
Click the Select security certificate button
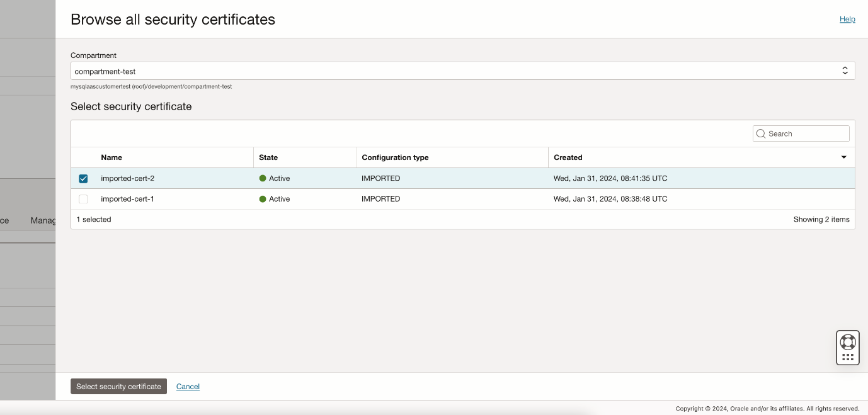point(118,386)
